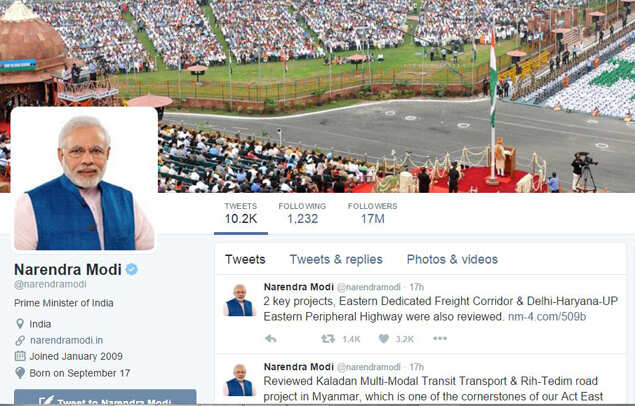Like the first tweet with heart icon

pos(384,339)
